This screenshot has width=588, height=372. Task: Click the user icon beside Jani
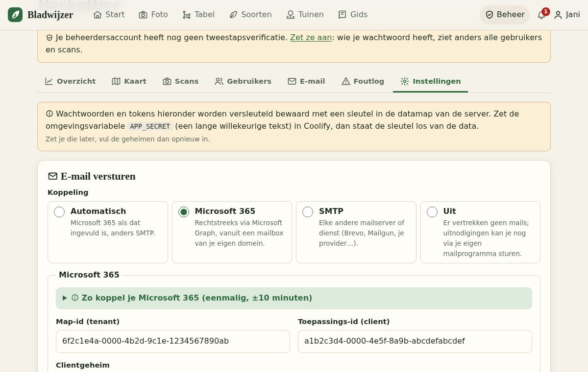[x=558, y=15]
